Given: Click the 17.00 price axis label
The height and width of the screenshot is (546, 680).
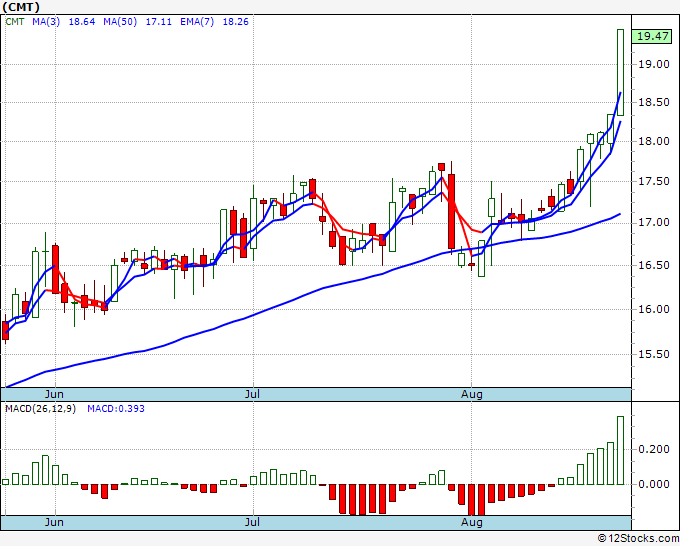Looking at the screenshot, I should [654, 223].
